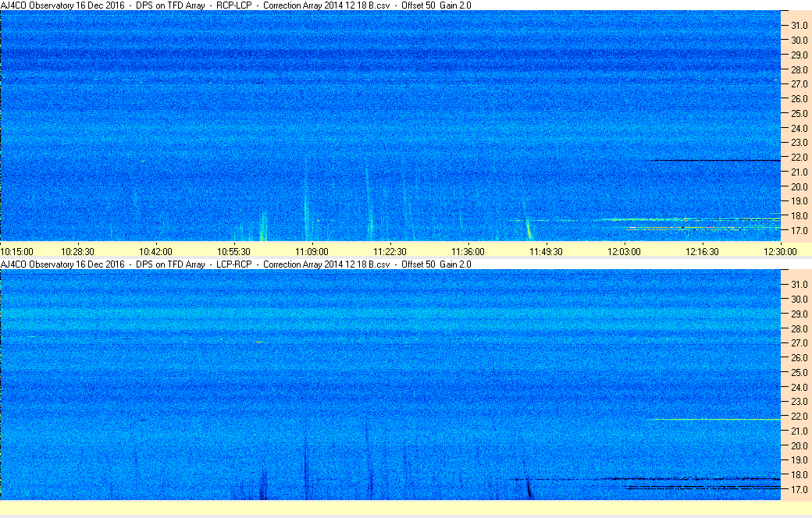Viewport: 812px width, 518px height.
Task: Click the 22.0 frequency label on upper plot
Action: click(799, 158)
